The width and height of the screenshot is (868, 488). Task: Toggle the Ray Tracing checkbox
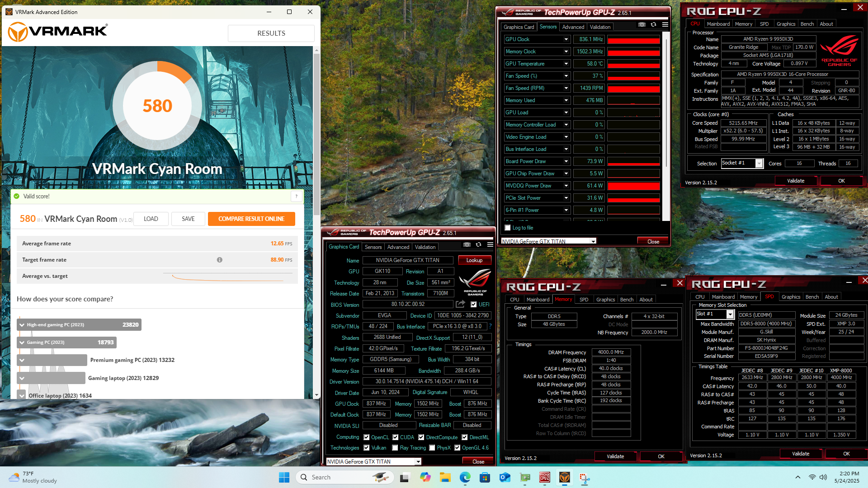click(x=395, y=448)
